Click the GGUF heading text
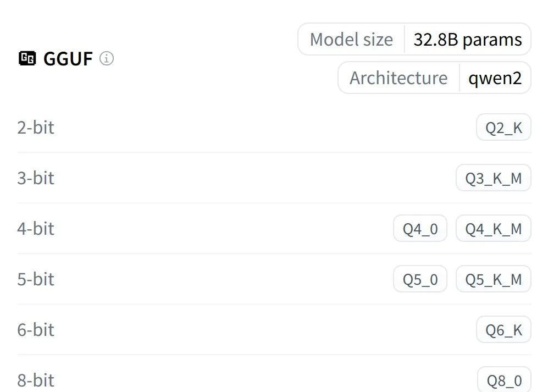 [x=68, y=59]
